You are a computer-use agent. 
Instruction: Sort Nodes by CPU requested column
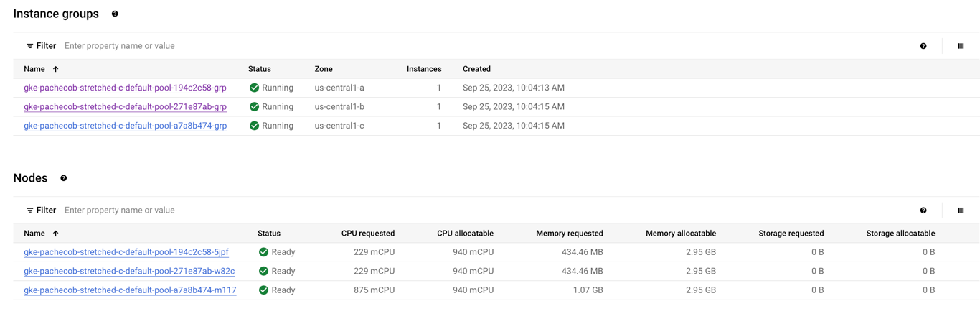368,234
